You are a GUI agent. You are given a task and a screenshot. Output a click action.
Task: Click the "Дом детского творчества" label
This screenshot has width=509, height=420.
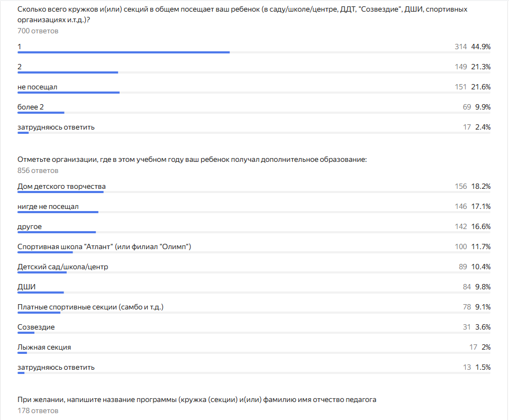click(61, 186)
